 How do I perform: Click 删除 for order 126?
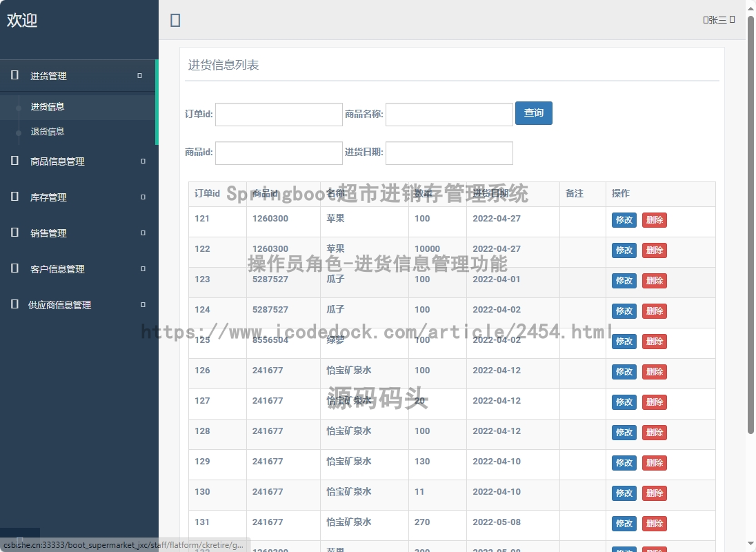point(655,372)
